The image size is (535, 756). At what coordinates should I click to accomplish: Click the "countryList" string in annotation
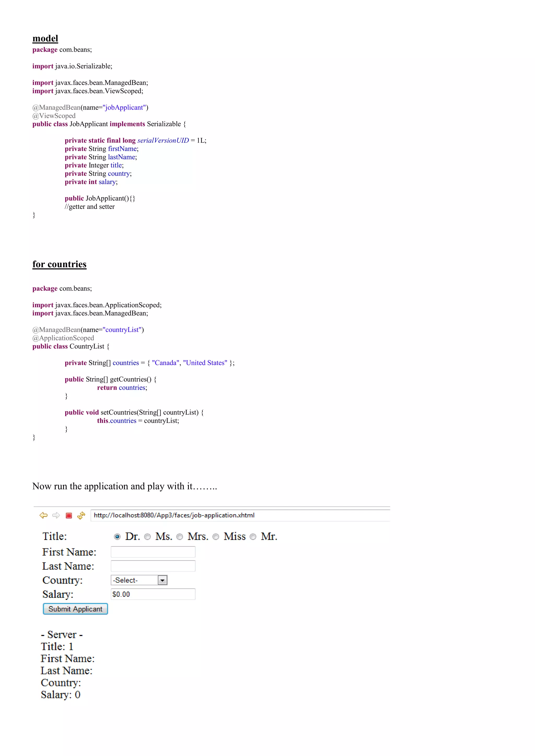pyautogui.click(x=122, y=330)
